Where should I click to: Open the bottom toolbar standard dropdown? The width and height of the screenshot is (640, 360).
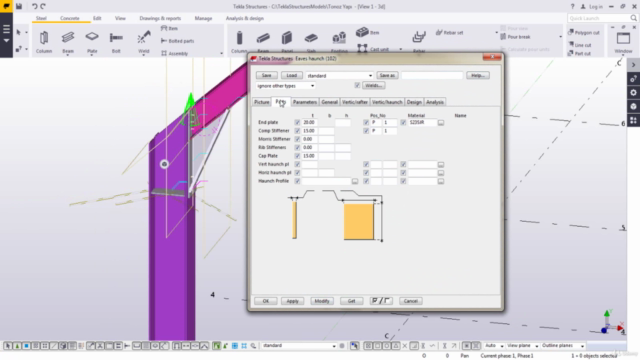point(298,346)
